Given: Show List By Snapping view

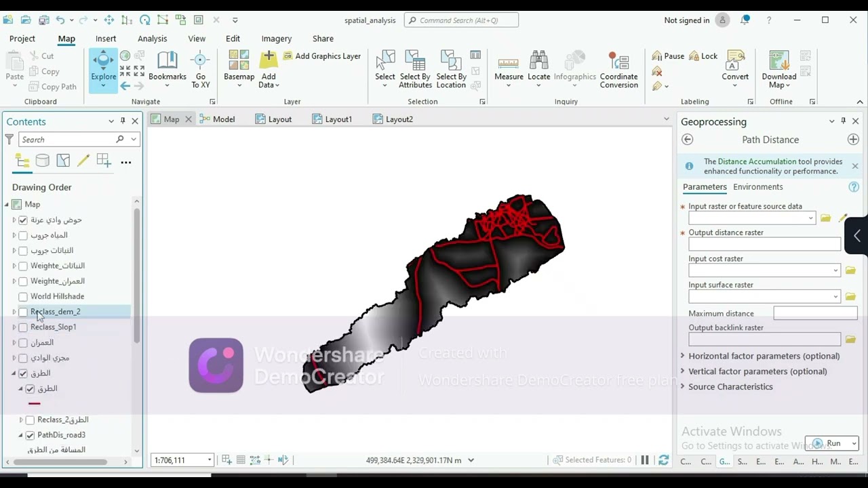Looking at the screenshot, I should pyautogui.click(x=104, y=161).
